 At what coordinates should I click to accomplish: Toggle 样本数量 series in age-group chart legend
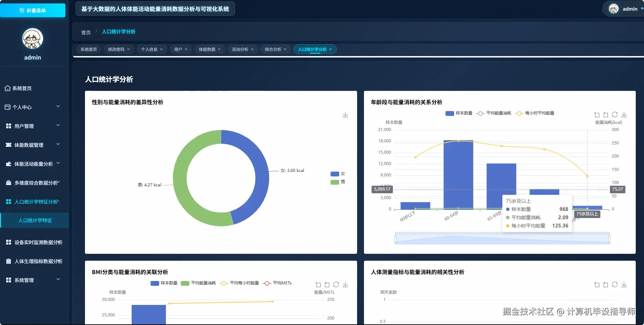(459, 113)
